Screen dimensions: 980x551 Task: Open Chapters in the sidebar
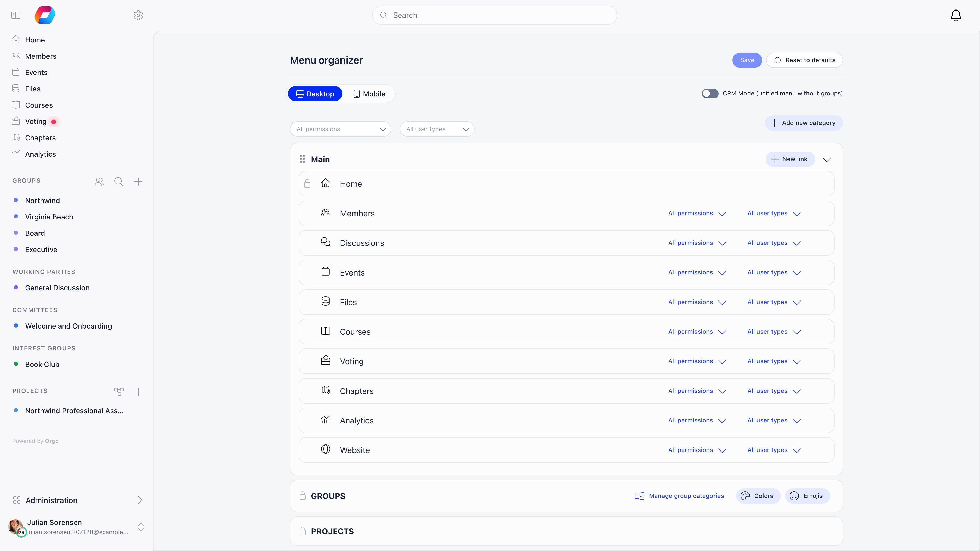(40, 138)
